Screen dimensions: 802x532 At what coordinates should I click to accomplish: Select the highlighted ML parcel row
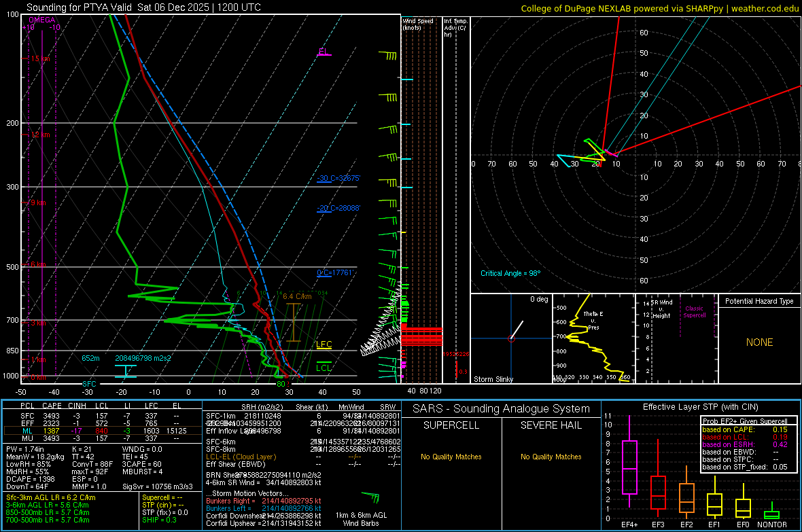pos(103,431)
